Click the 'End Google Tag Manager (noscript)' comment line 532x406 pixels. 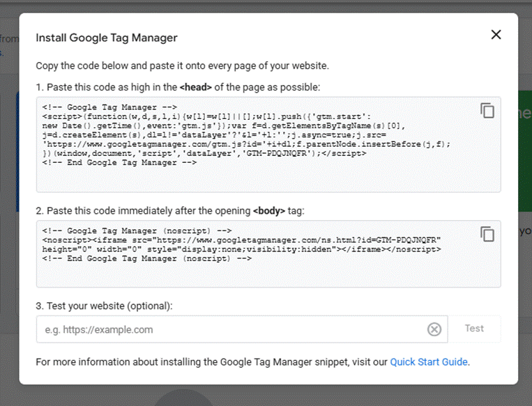point(146,258)
